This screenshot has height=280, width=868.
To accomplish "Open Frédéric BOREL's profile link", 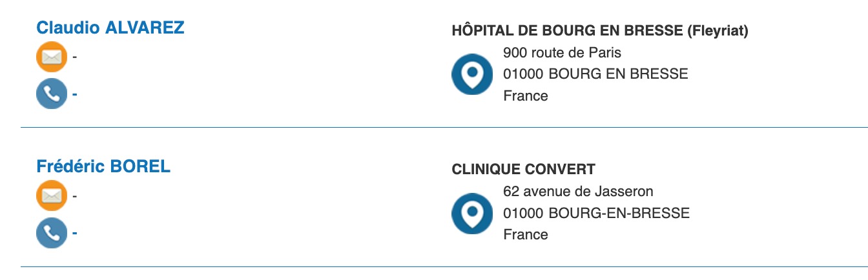I will [x=103, y=166].
